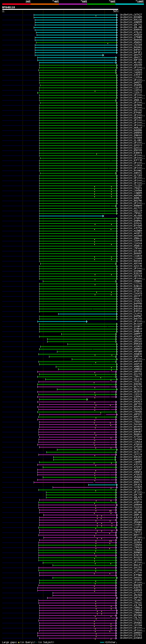Select label UniRef100_C4JPY1
This screenshot has width=146, height=644.
coord(131,314)
